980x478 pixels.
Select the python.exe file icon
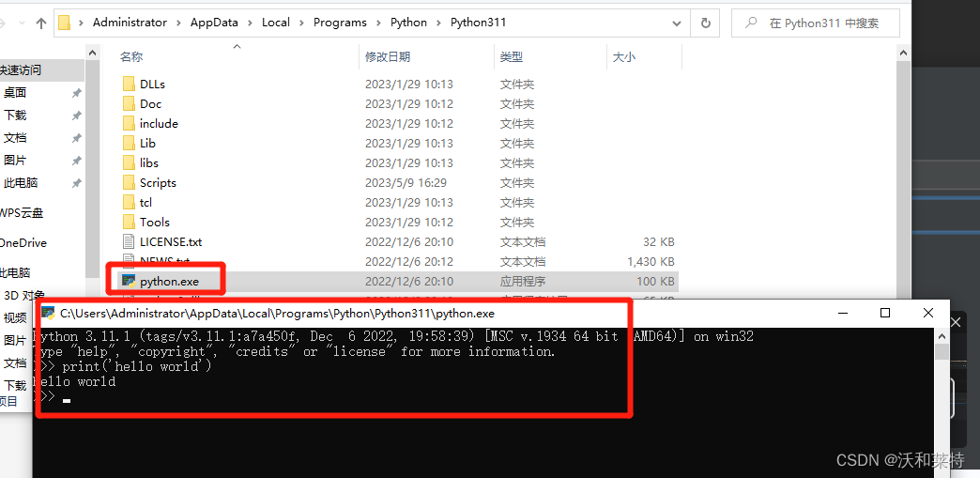tap(129, 281)
